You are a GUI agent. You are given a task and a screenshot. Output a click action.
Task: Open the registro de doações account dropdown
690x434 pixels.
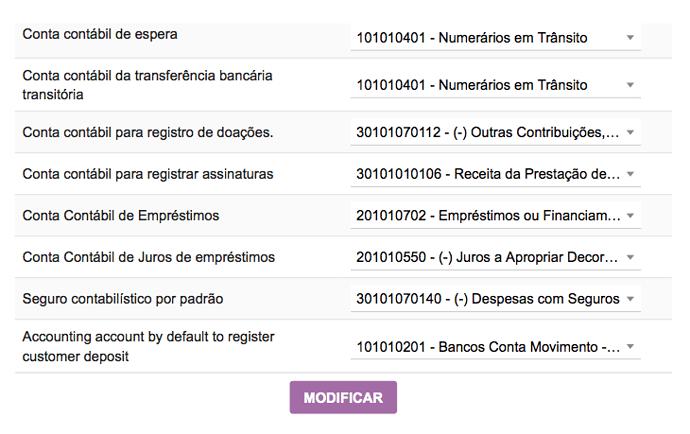click(x=495, y=132)
